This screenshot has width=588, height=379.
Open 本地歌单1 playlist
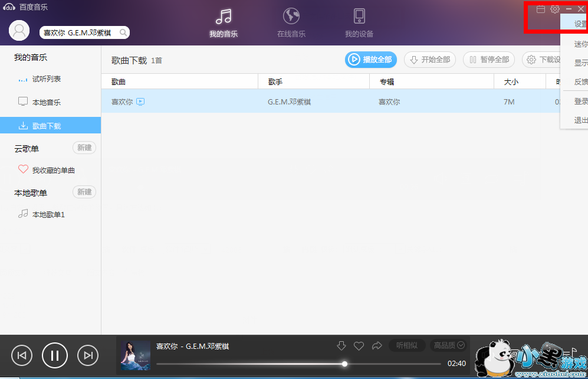point(50,214)
